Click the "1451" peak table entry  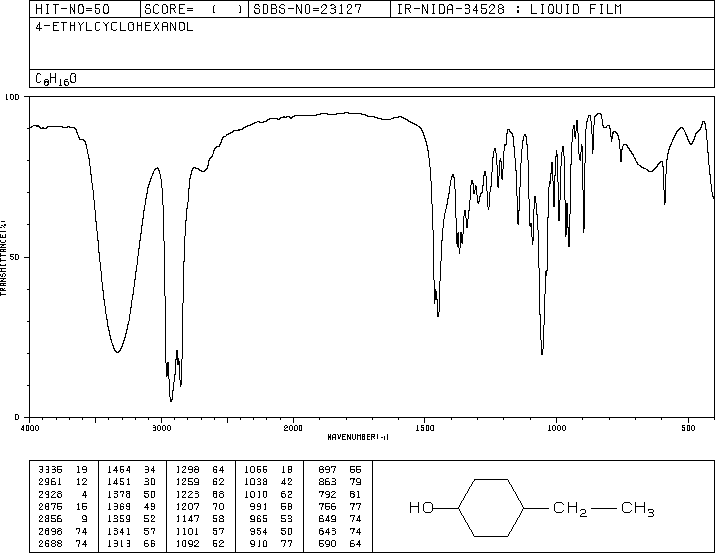coord(119,482)
